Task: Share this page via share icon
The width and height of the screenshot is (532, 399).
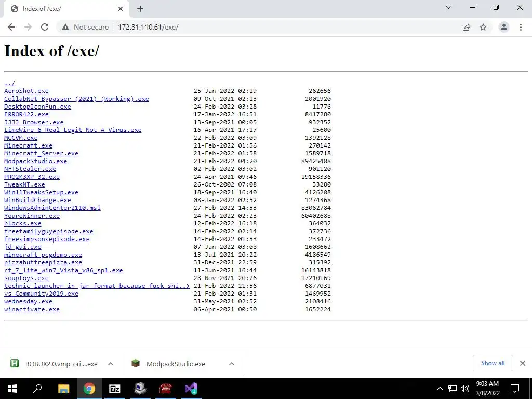Action: [x=467, y=27]
